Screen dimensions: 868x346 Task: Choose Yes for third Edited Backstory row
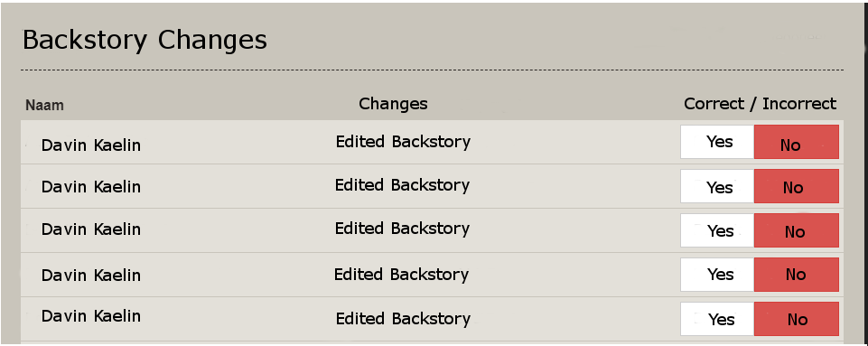(x=717, y=230)
